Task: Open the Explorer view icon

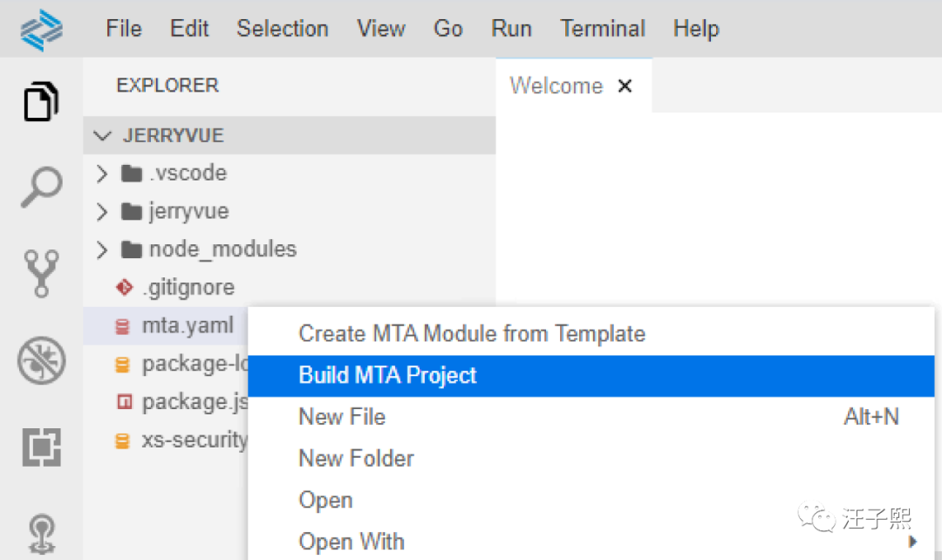Action: click(x=41, y=102)
